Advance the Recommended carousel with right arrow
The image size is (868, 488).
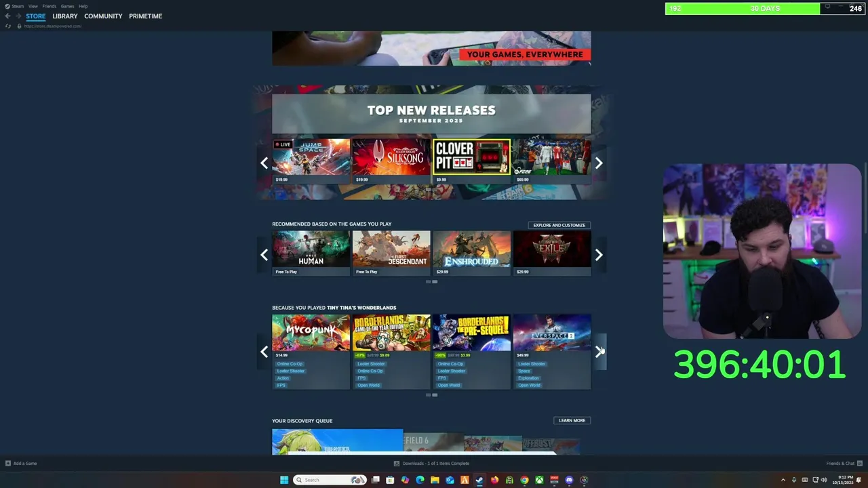pyautogui.click(x=599, y=255)
